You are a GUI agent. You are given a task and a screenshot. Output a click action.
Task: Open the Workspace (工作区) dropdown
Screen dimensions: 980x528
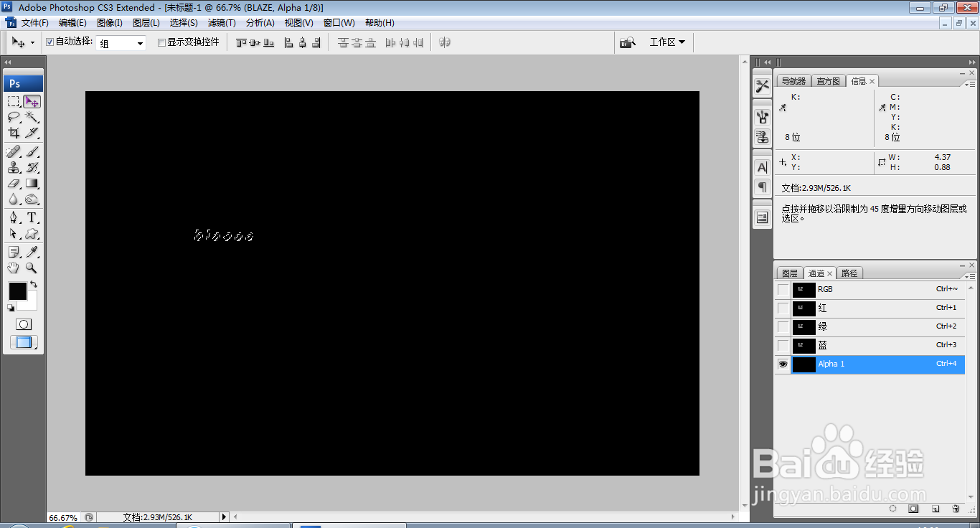coord(667,42)
